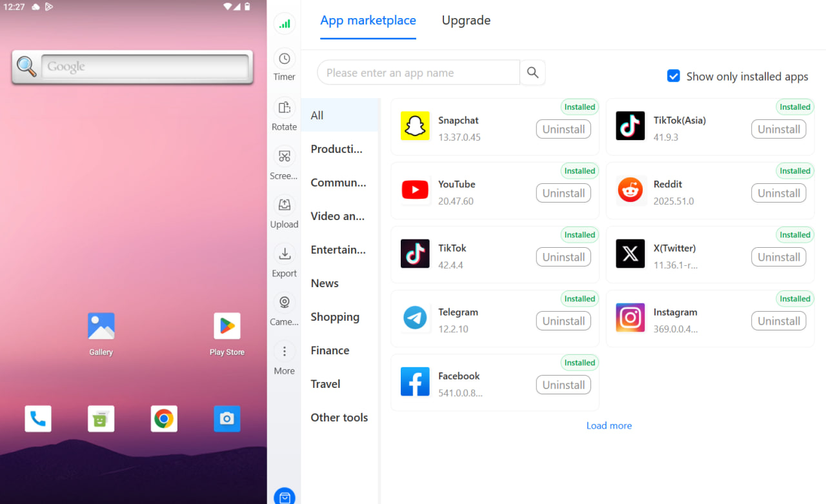Select the App marketplace tab

[368, 21]
